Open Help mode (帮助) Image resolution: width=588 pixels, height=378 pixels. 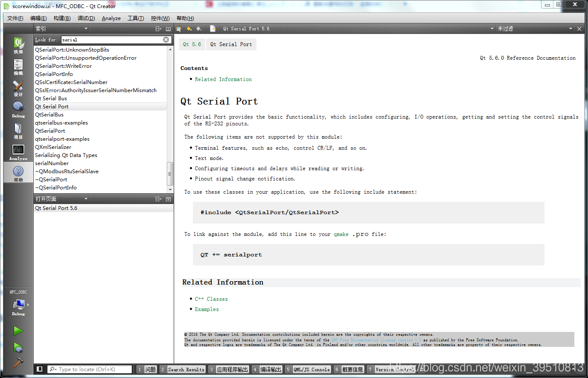(18, 173)
